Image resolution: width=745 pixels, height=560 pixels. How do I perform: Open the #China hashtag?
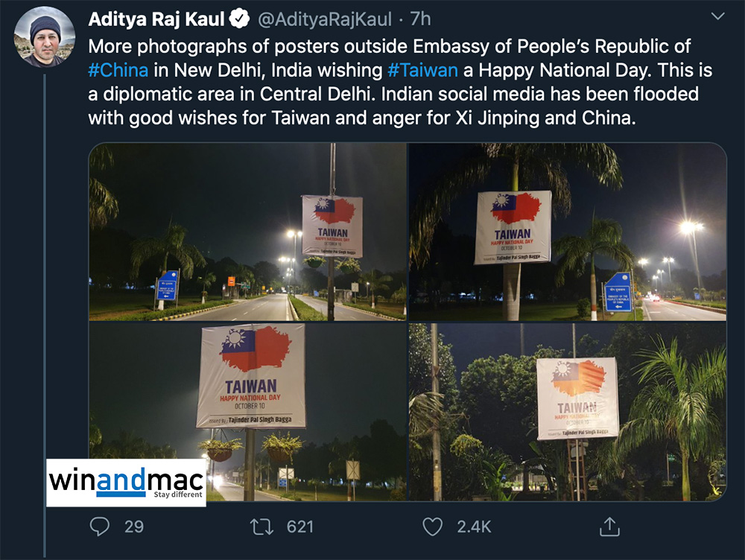point(118,70)
